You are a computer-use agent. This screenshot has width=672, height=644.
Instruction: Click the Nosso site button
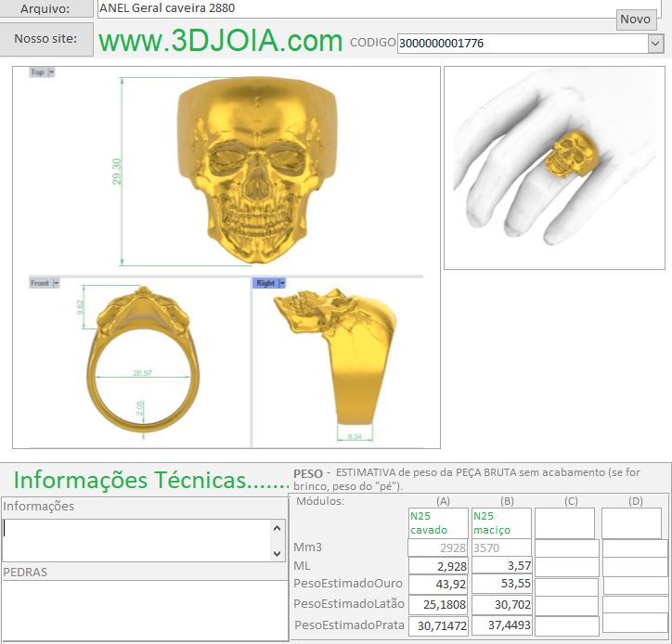point(46,40)
